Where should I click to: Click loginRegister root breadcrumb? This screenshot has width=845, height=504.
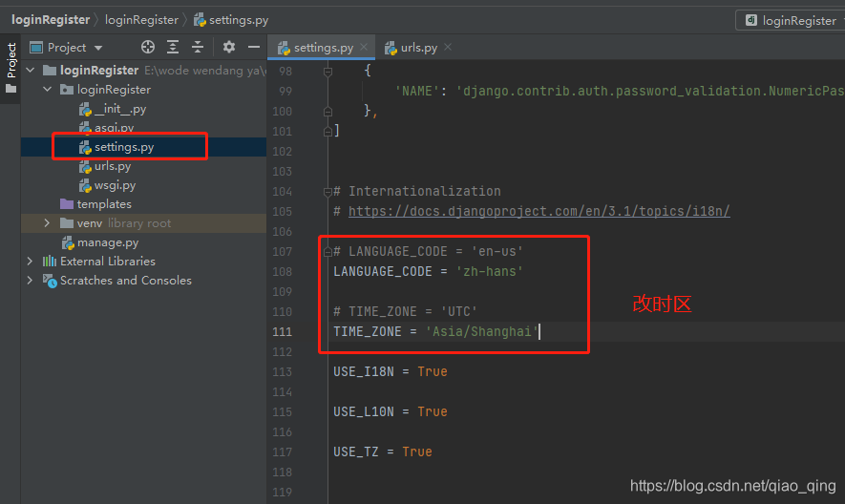(51, 20)
